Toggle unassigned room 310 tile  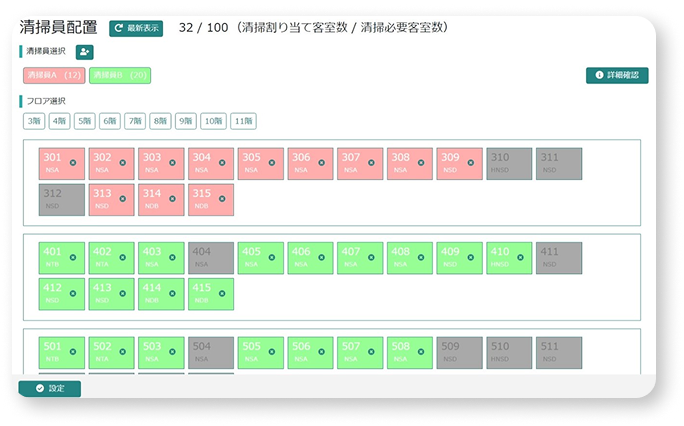coord(509,163)
